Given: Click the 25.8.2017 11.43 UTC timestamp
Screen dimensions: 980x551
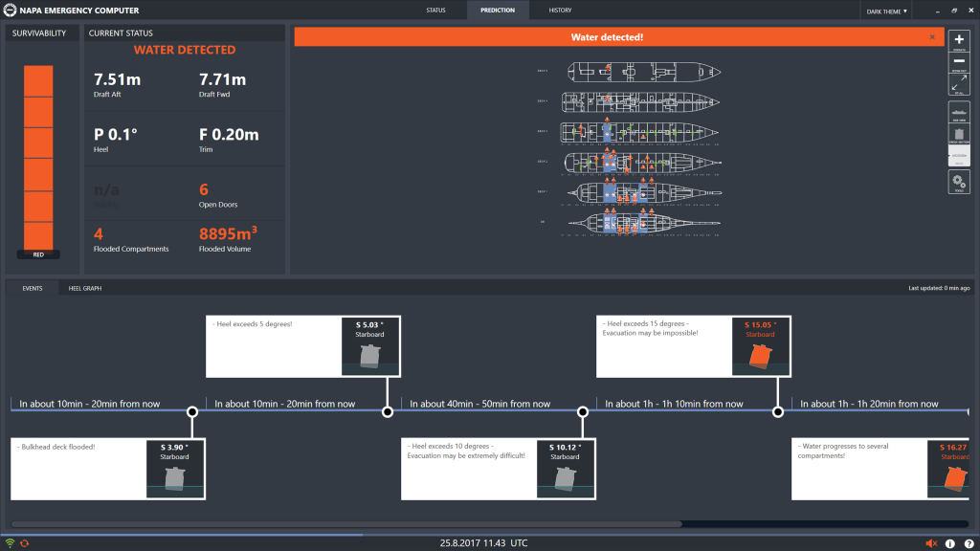Looking at the screenshot, I should [x=483, y=543].
